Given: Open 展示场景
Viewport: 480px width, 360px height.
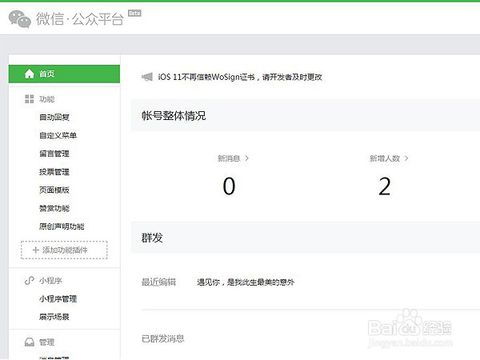Looking at the screenshot, I should (54, 317).
